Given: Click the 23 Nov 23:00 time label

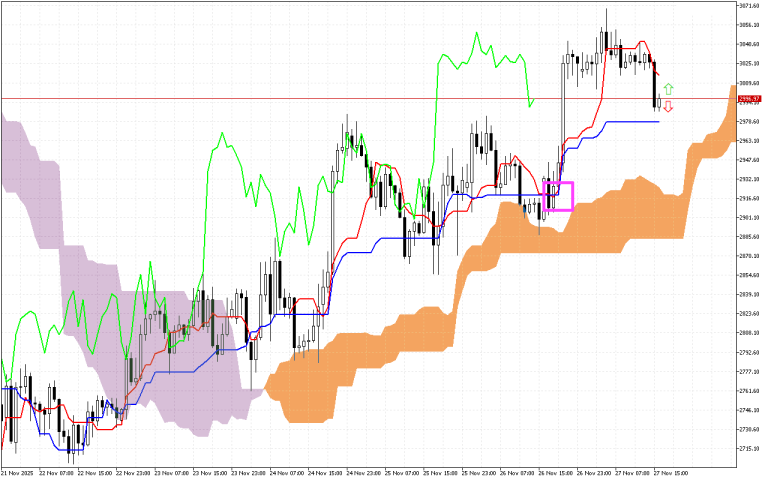Looking at the screenshot, I should click(x=248, y=473).
